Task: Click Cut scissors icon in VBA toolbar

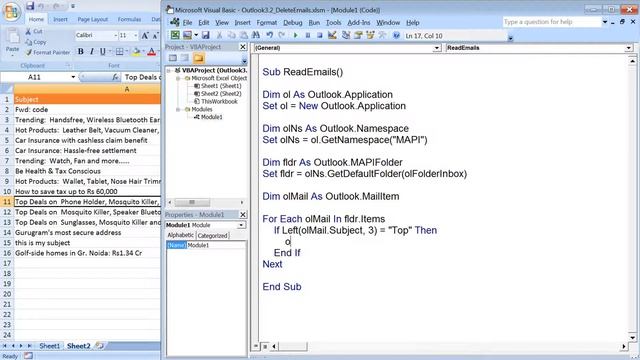Action: click(x=219, y=36)
